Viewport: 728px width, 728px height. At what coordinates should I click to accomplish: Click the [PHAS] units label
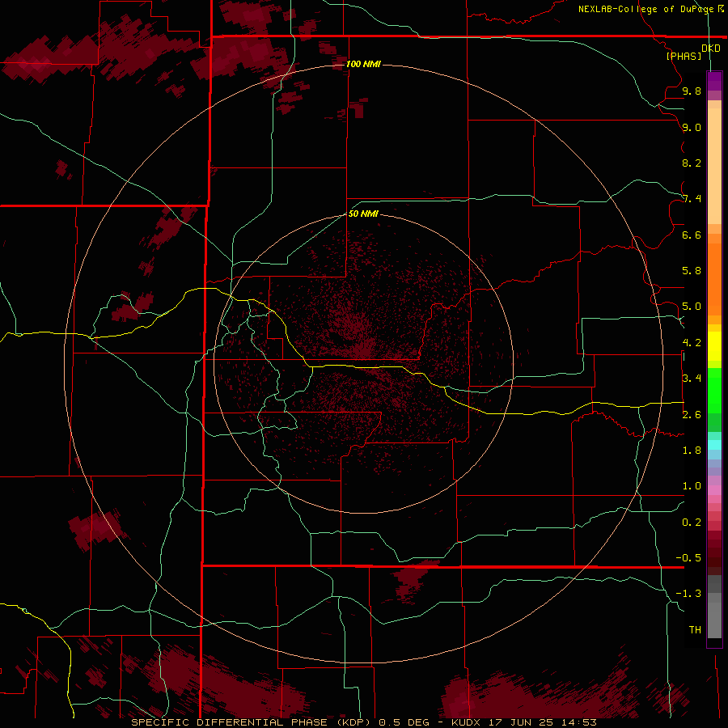click(x=684, y=57)
